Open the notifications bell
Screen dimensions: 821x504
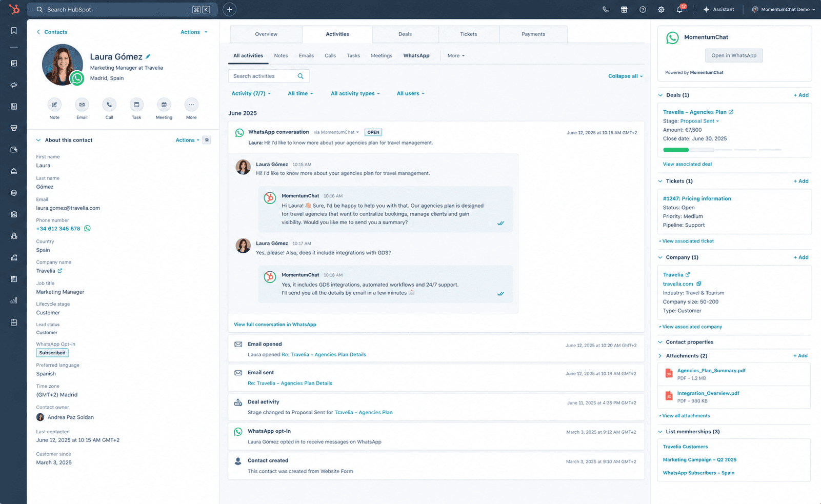680,9
